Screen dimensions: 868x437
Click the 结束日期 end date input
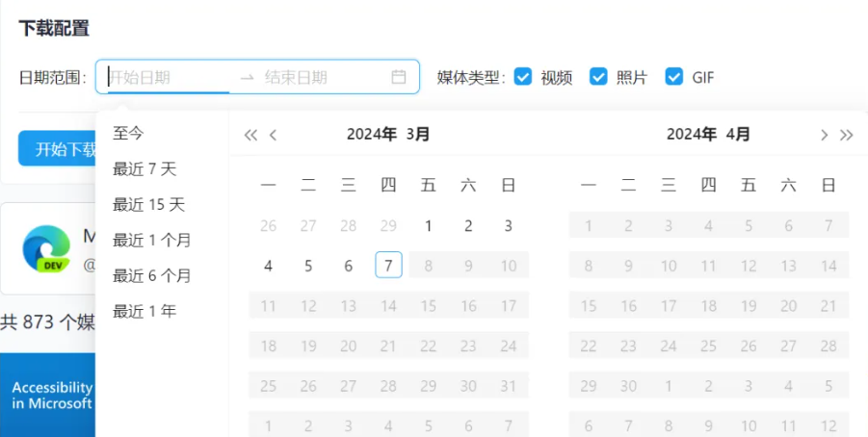[x=318, y=77]
